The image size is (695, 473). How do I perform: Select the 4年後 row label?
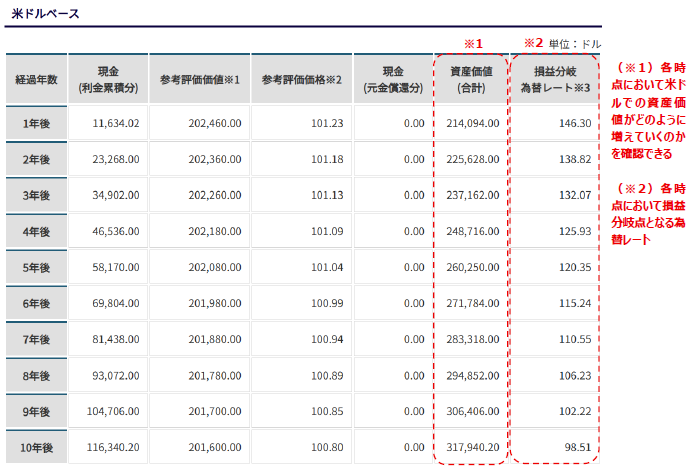pos(36,232)
